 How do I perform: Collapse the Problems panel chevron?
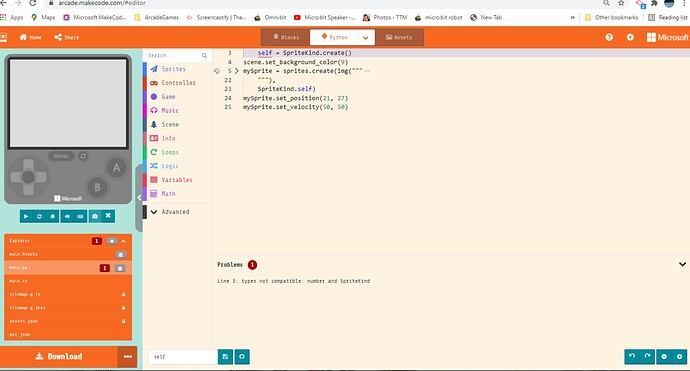click(x=682, y=264)
